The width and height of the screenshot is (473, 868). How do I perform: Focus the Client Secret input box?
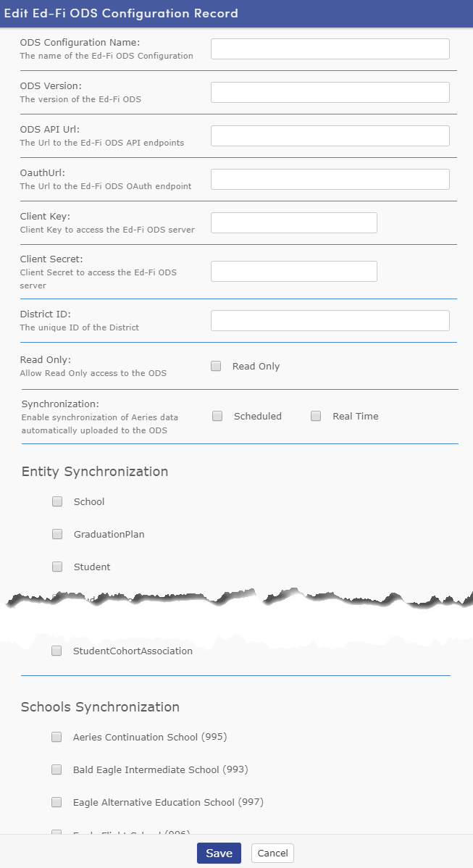point(293,271)
